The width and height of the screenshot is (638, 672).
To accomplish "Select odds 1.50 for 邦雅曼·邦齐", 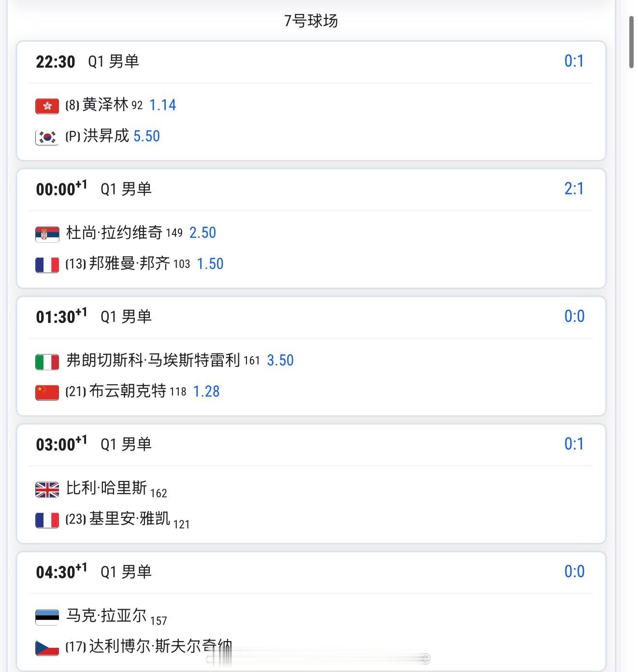I will 210,263.
